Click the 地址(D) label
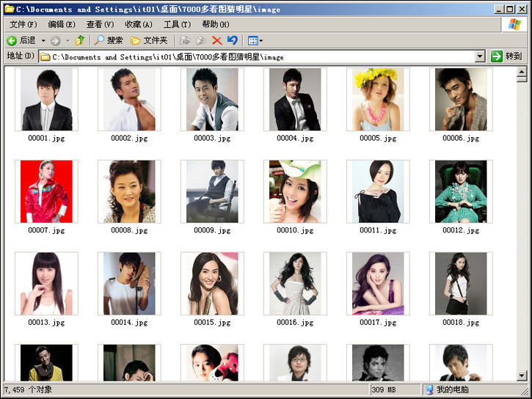Viewport: 532px width, 399px height. 21,56
